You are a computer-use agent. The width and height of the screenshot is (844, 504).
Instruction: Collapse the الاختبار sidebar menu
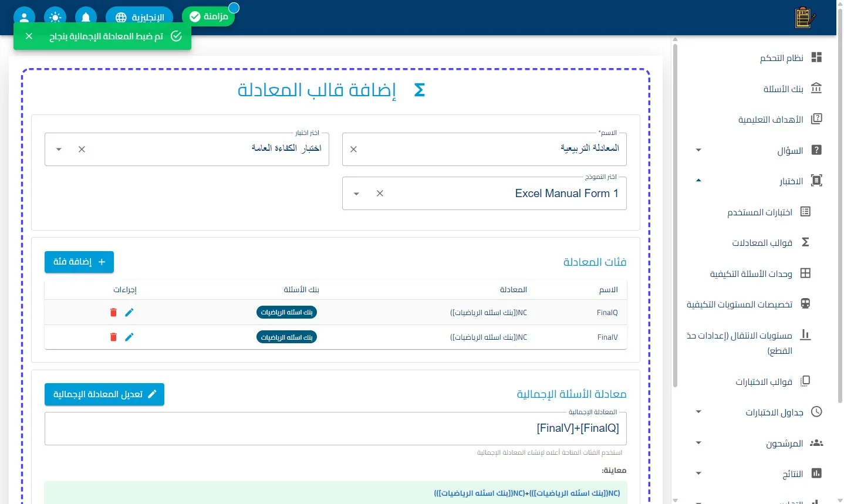pos(698,181)
